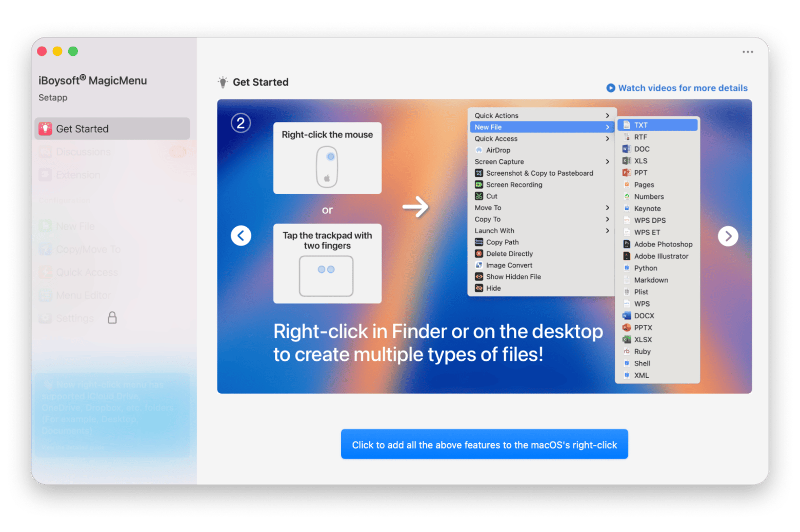This screenshot has width=800, height=532.
Task: Choose Markdown file type
Action: tap(657, 280)
